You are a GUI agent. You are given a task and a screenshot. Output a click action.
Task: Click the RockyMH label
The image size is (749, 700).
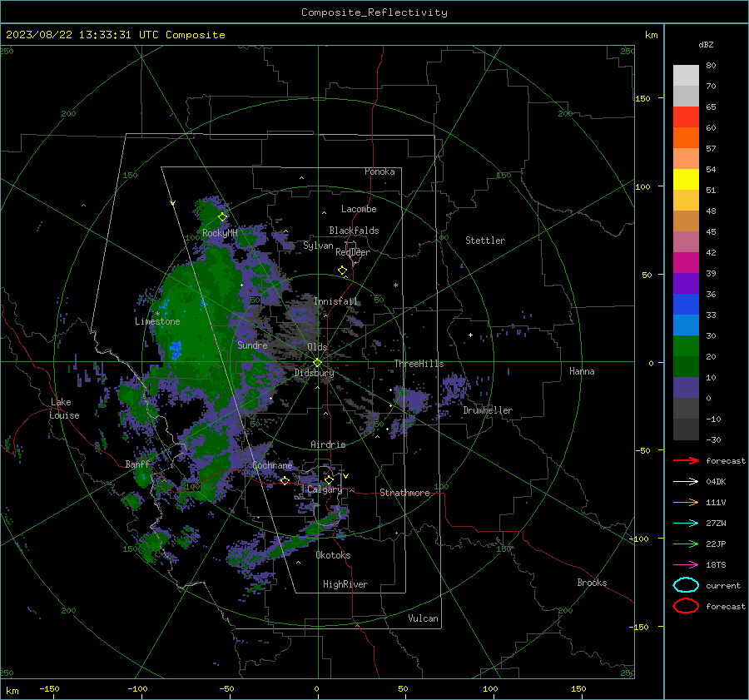[x=220, y=233]
